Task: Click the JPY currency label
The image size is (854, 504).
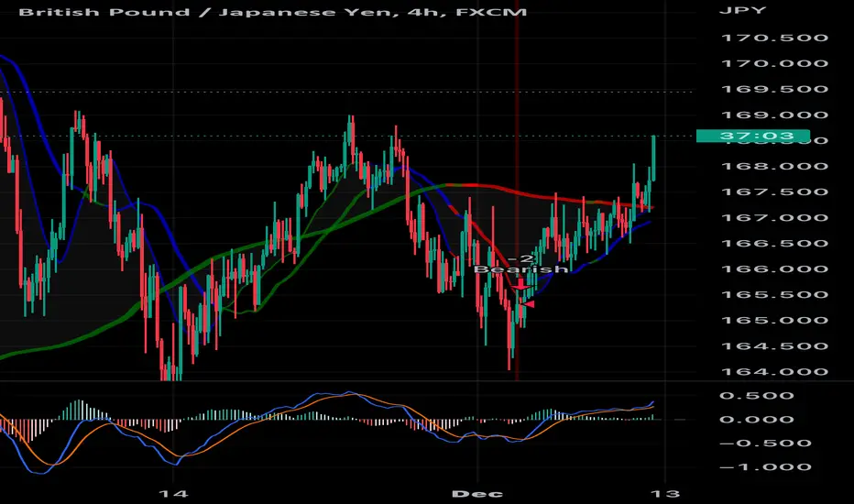Action: coord(743,10)
